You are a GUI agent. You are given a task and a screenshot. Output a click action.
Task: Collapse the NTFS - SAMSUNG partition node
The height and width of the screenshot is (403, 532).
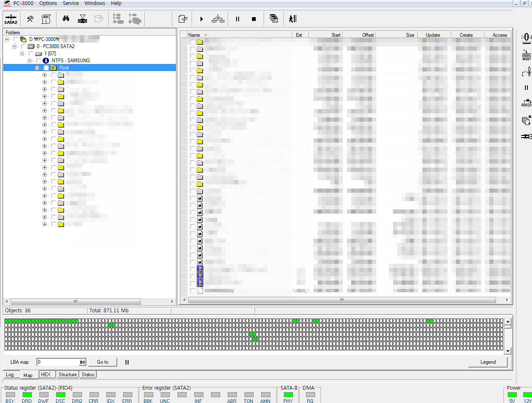pos(29,61)
